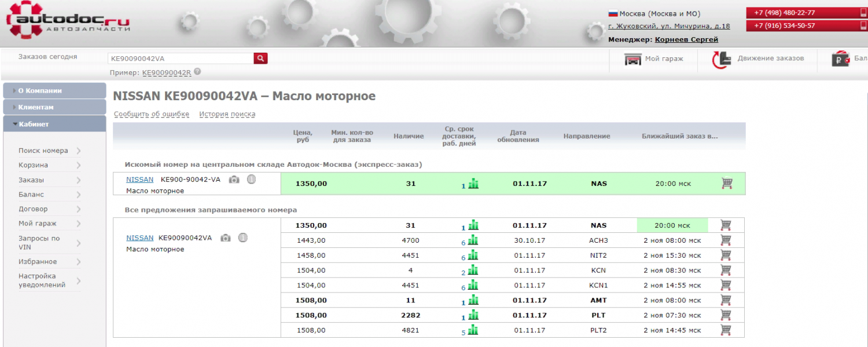Select region Москва (Москва и МО)

(x=661, y=13)
